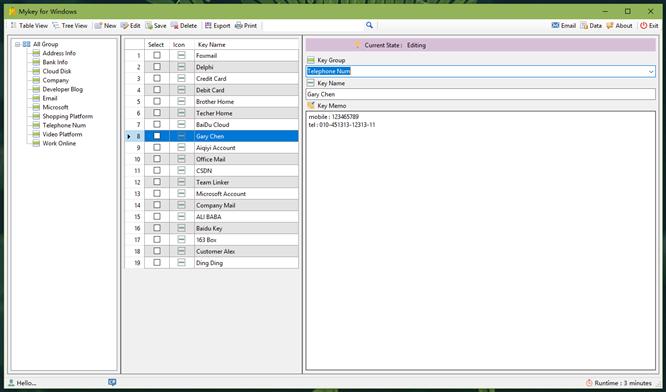Check the Office Mail row checkbox
The width and height of the screenshot is (666, 392).
(x=157, y=159)
